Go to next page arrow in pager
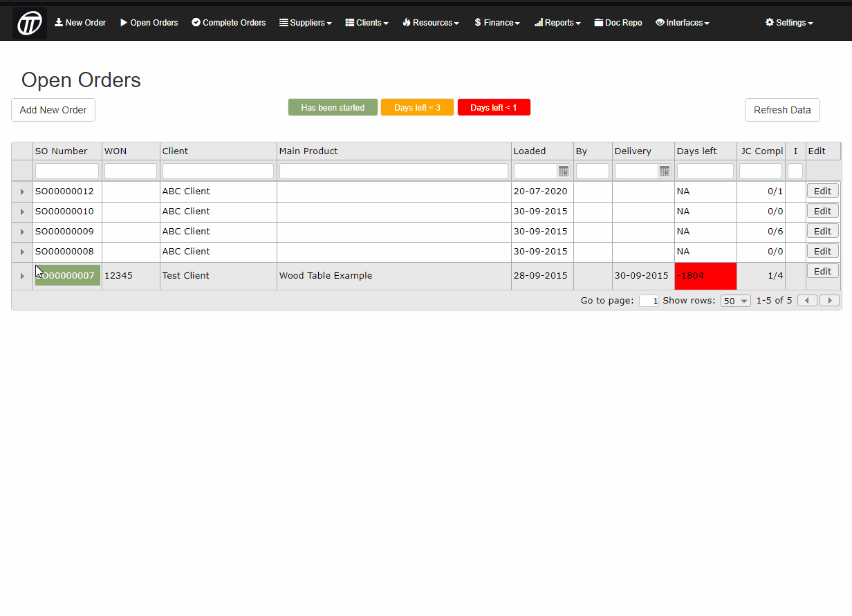This screenshot has width=852, height=616. [x=830, y=301]
